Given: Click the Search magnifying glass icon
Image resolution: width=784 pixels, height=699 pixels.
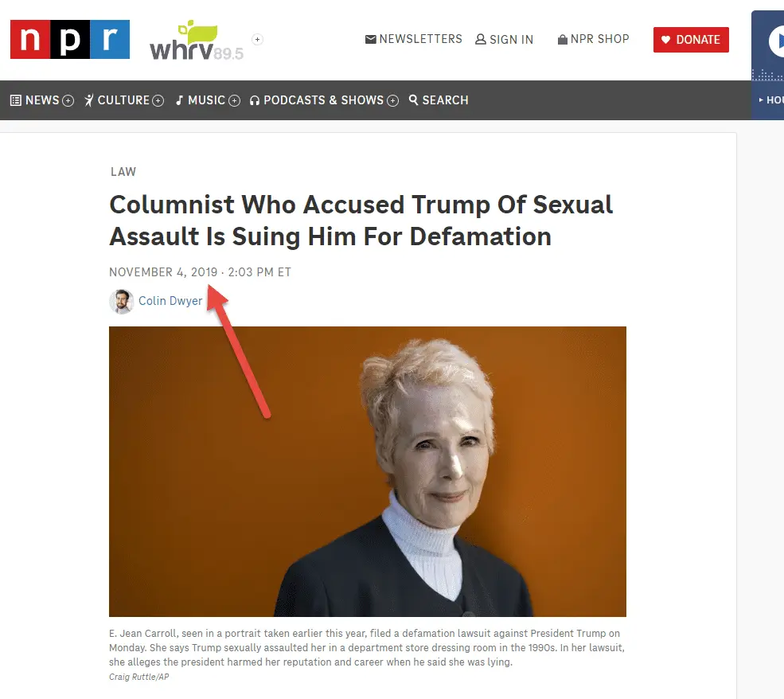Looking at the screenshot, I should [414, 100].
